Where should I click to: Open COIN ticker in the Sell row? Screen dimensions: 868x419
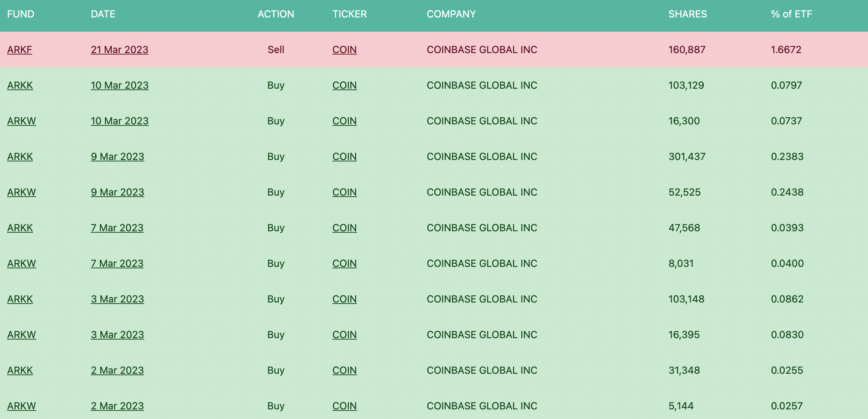tap(344, 50)
